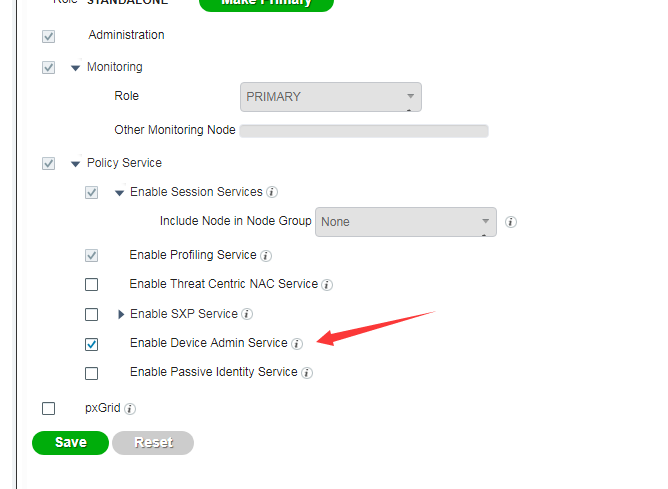668x489 pixels.
Task: Click the Other Monitoring Node field
Action: pyautogui.click(x=364, y=131)
